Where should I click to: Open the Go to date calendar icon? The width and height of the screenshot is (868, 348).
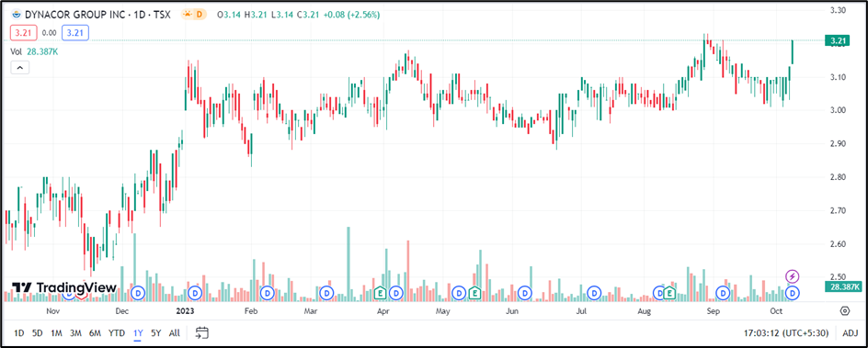click(x=202, y=332)
